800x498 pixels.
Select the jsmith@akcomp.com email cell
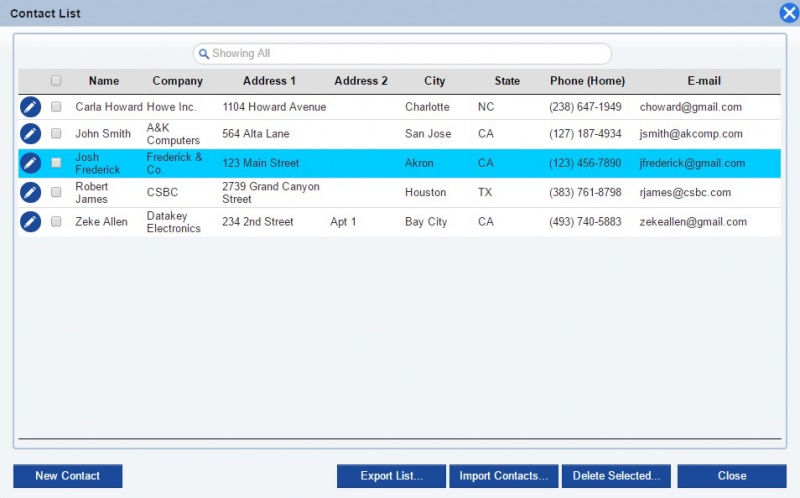691,134
